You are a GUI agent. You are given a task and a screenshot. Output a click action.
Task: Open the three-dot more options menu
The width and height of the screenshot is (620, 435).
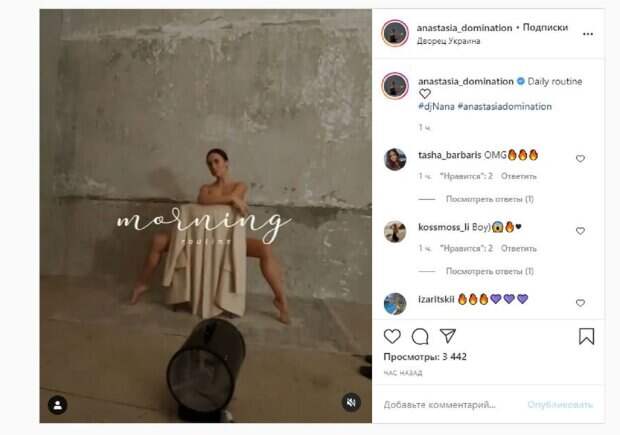pyautogui.click(x=588, y=34)
